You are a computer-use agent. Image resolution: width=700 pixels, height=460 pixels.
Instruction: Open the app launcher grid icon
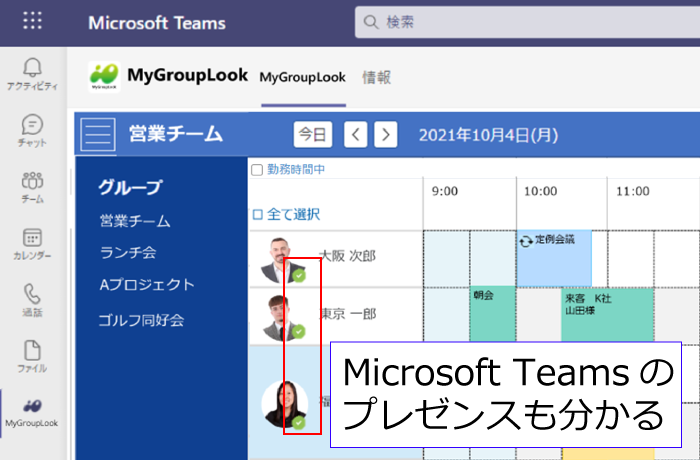(32, 21)
